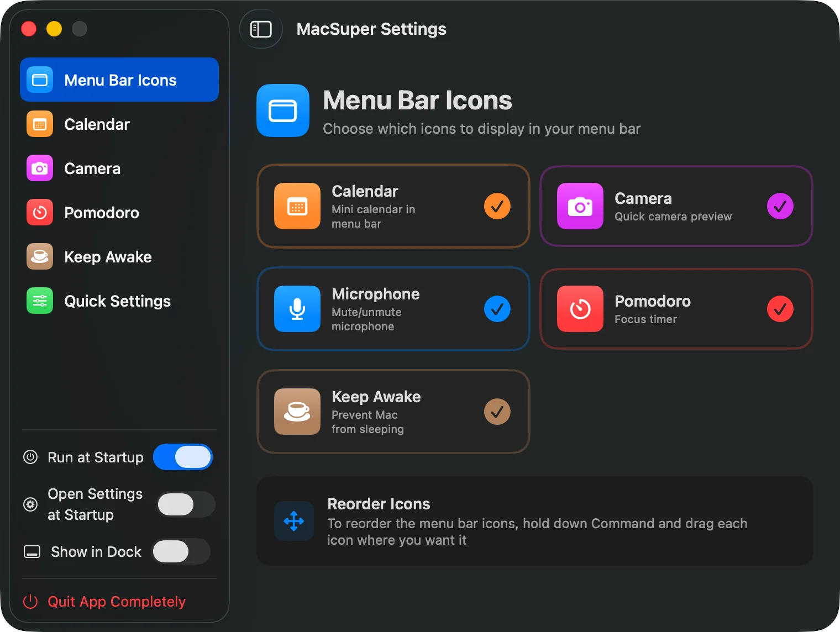
Task: Turn on Show in Dock
Action: (x=180, y=551)
